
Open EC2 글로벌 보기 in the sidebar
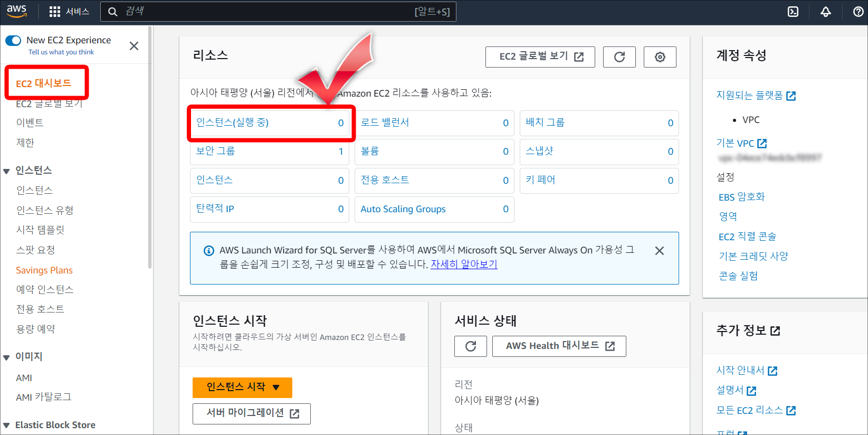click(49, 104)
